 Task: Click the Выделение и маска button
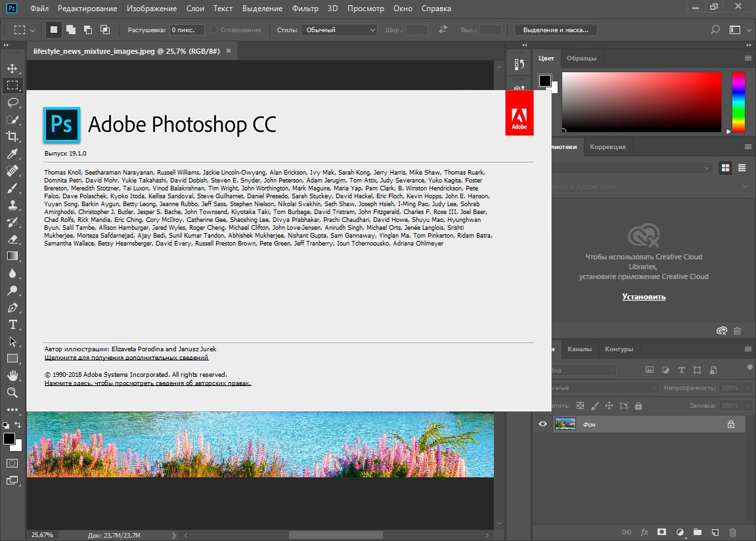(556, 30)
